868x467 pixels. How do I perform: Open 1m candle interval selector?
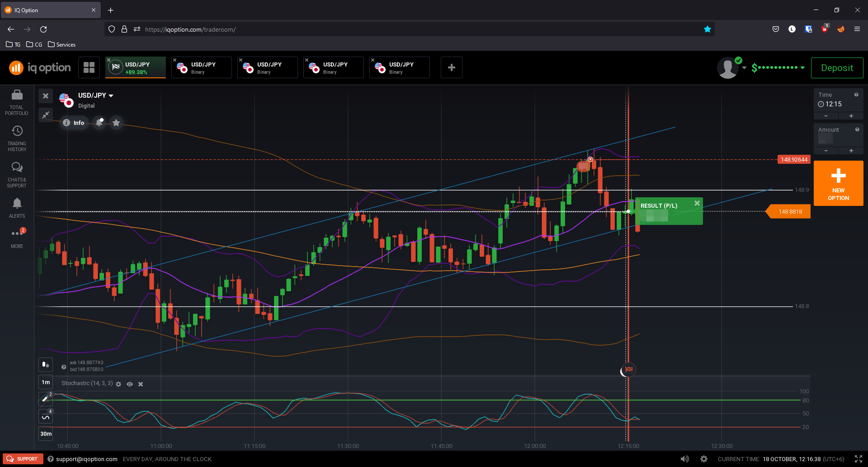[x=46, y=382]
